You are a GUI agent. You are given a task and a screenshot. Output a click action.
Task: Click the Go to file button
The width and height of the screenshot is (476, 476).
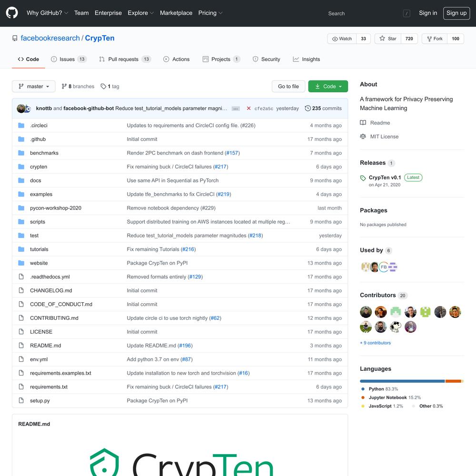click(288, 87)
